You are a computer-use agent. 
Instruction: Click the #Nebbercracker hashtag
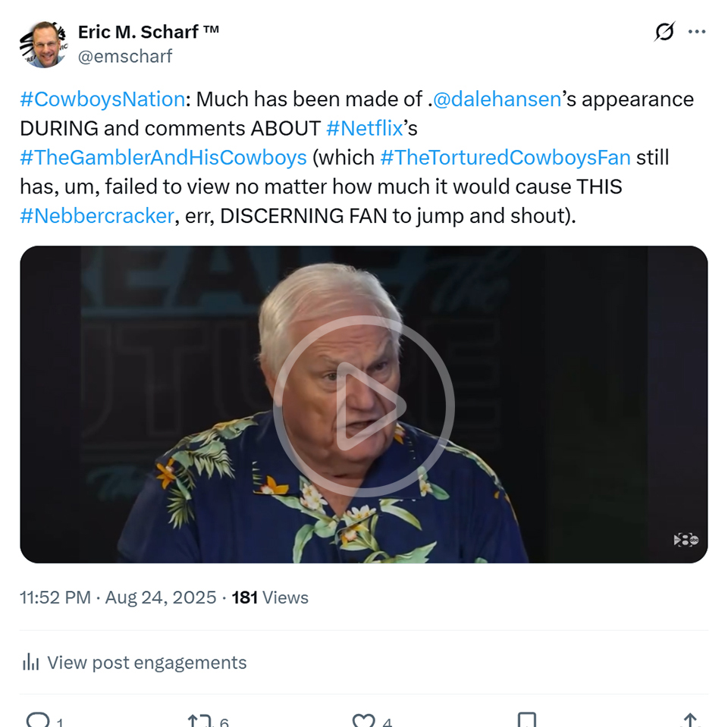tap(97, 216)
